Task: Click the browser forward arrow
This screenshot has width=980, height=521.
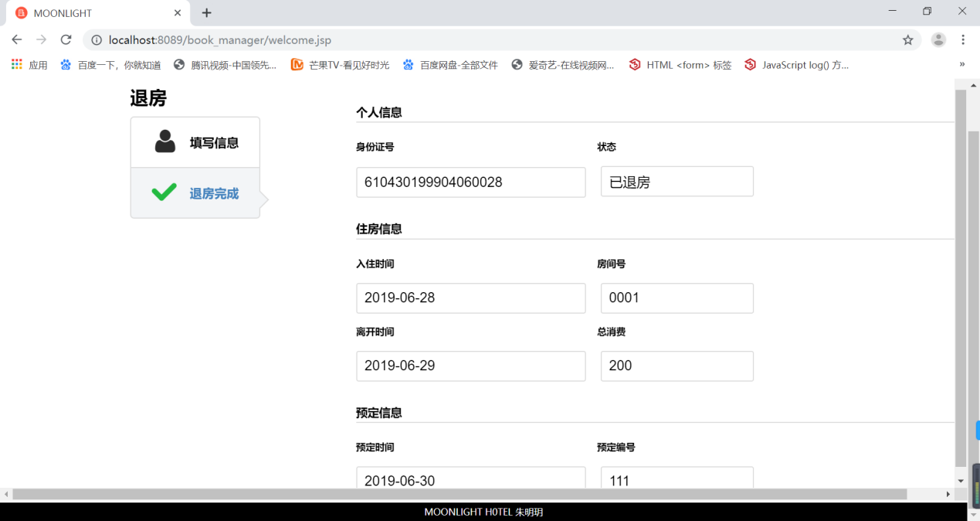Action: point(41,39)
